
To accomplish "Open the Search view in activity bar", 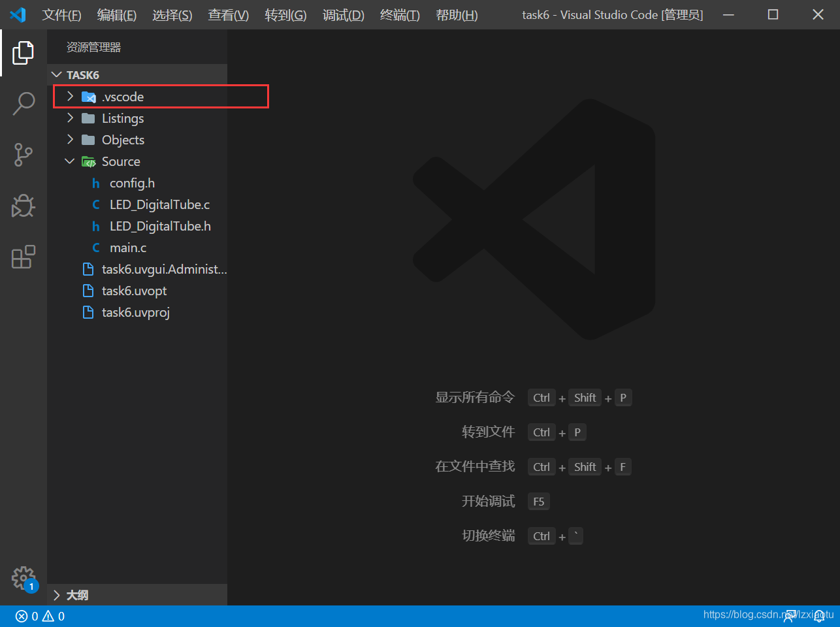I will (x=24, y=103).
